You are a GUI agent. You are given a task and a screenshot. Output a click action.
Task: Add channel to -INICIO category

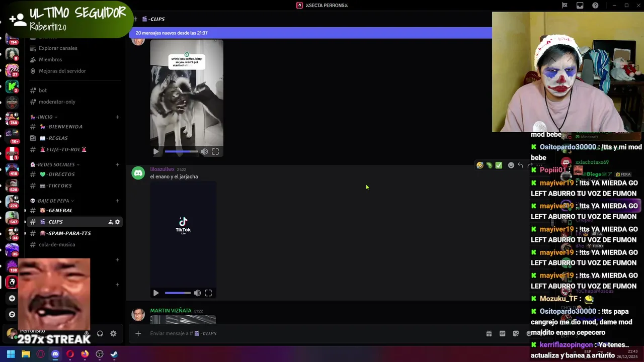coord(117,117)
